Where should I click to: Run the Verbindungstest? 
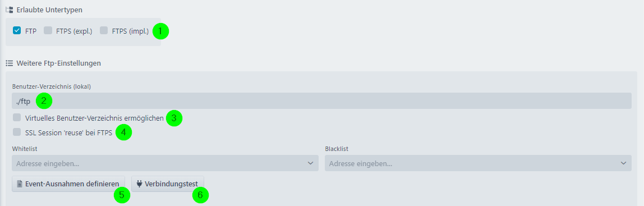[168, 184]
